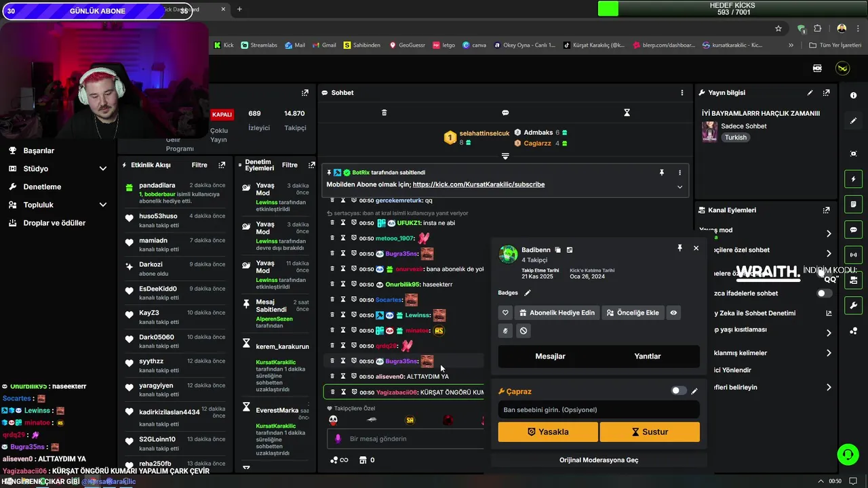Click the lightning bolt icon in right sidebar

(853, 179)
